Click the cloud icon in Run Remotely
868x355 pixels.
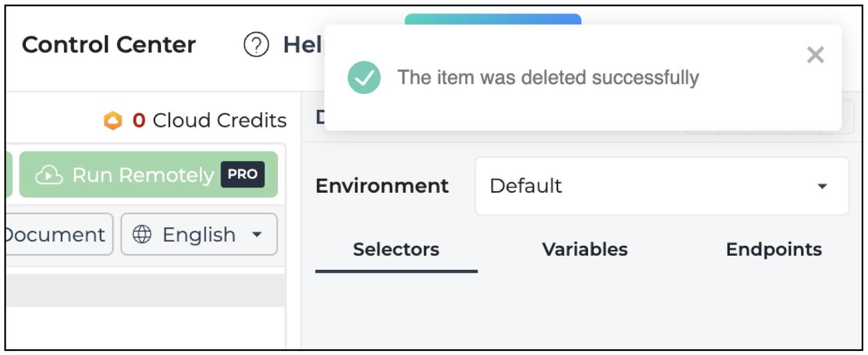click(x=49, y=175)
